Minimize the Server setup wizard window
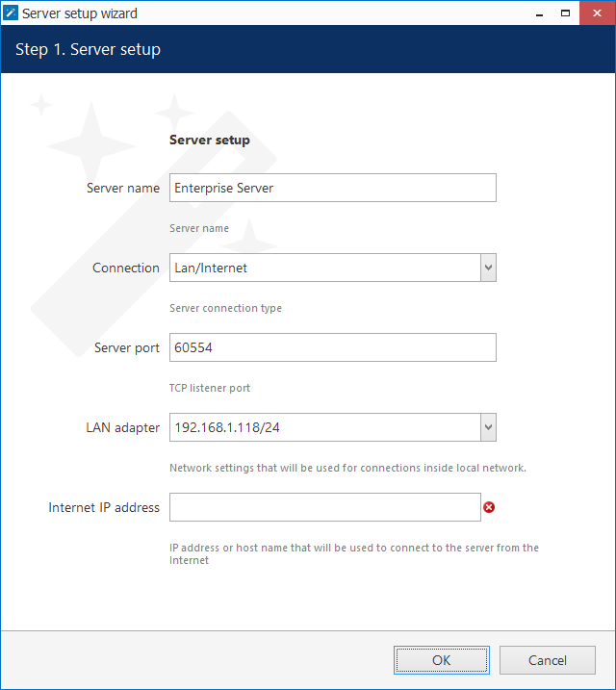616x690 pixels. tap(539, 13)
